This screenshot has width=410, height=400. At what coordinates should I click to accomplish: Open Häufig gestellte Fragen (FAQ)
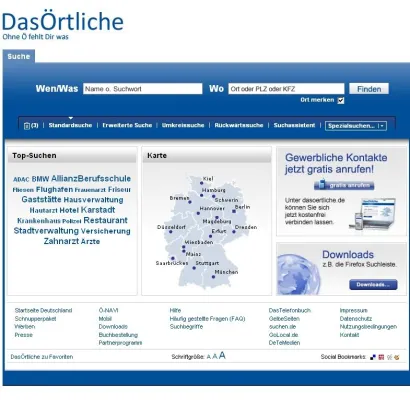click(x=207, y=319)
